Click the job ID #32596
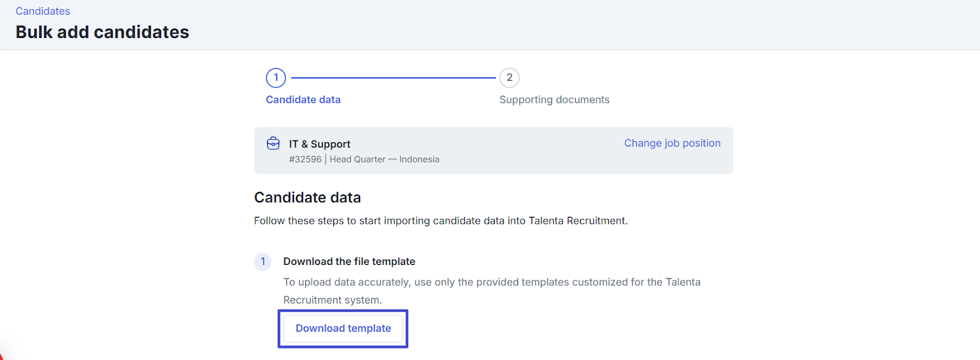 (x=305, y=159)
